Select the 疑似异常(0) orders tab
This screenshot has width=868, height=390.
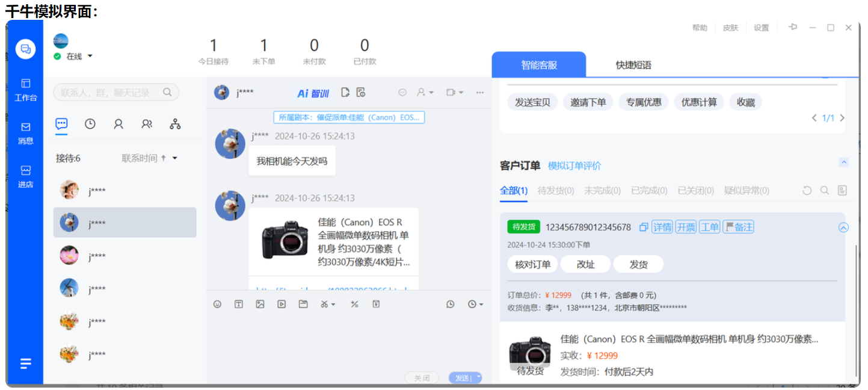[x=746, y=191]
